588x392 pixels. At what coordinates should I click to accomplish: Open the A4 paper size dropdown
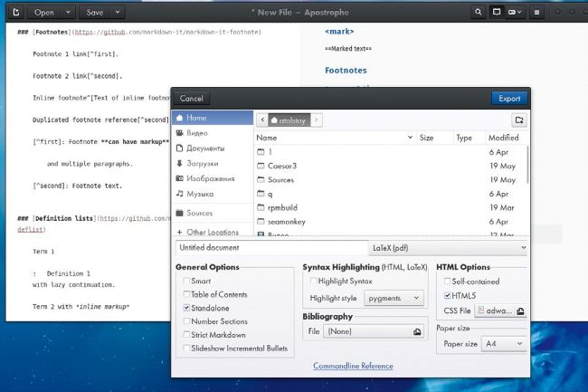[x=502, y=344]
